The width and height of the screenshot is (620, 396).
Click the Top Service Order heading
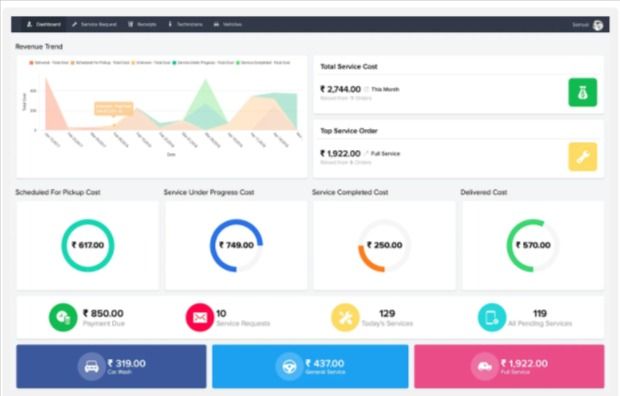[x=349, y=131]
